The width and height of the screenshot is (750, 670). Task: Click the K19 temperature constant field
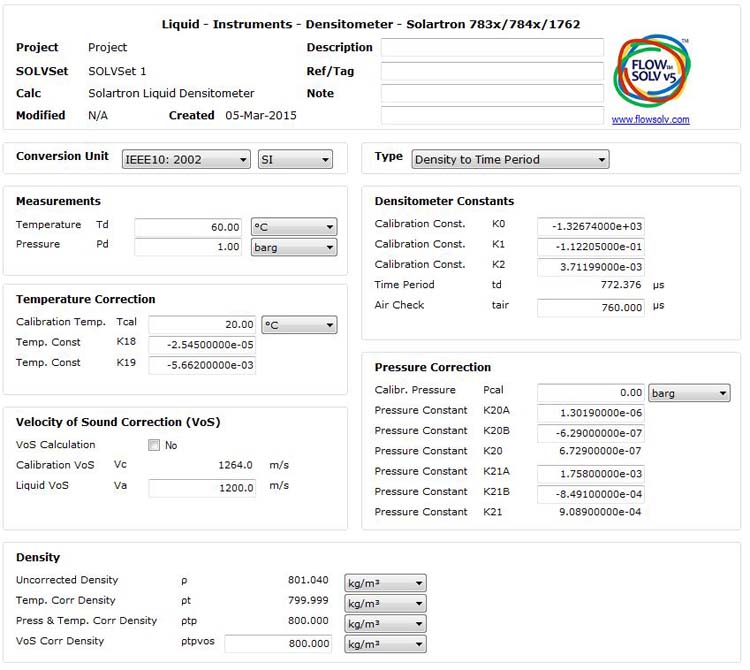pyautogui.click(x=202, y=365)
